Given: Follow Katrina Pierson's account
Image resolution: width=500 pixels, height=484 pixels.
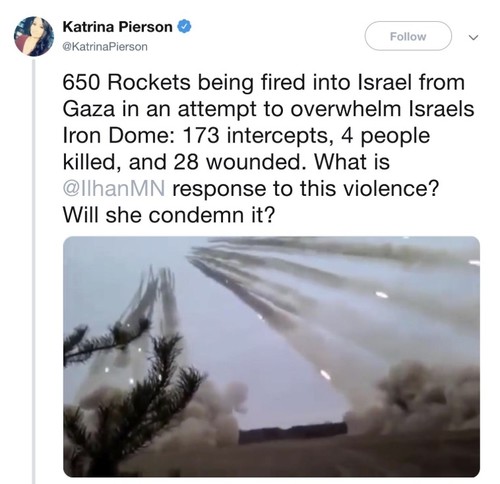Looking at the screenshot, I should coord(408,36).
